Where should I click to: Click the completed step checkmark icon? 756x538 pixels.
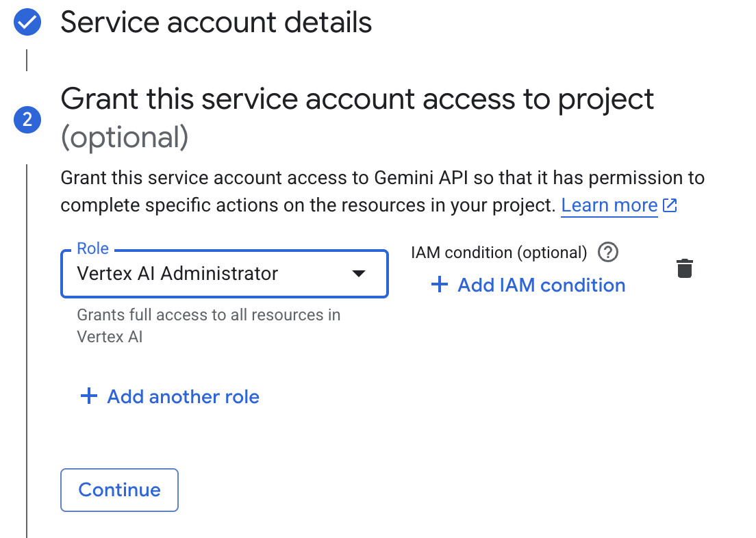coord(27,23)
